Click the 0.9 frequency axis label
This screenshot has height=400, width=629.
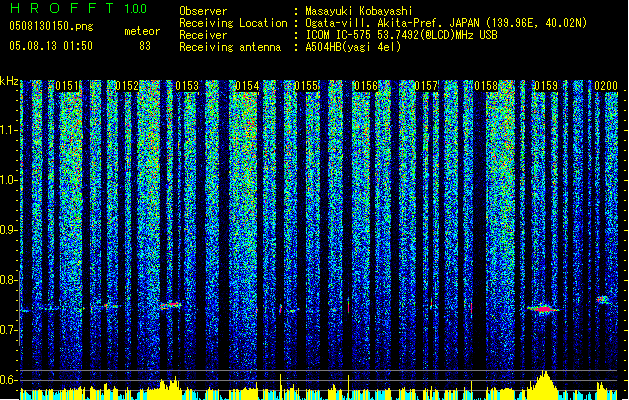tap(9, 230)
